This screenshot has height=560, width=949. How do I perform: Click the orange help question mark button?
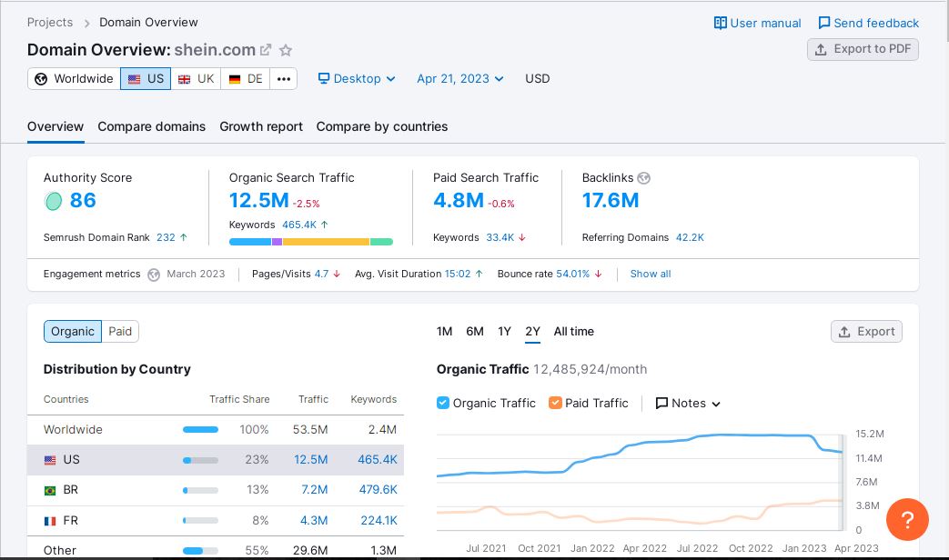coord(907,519)
